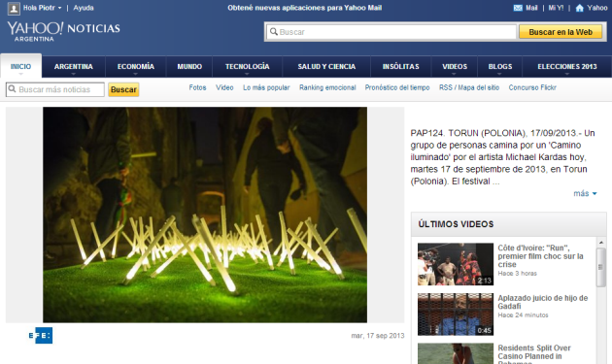The image size is (612, 364).
Task: Open the Pronóstico del tiempo link
Action: point(397,87)
